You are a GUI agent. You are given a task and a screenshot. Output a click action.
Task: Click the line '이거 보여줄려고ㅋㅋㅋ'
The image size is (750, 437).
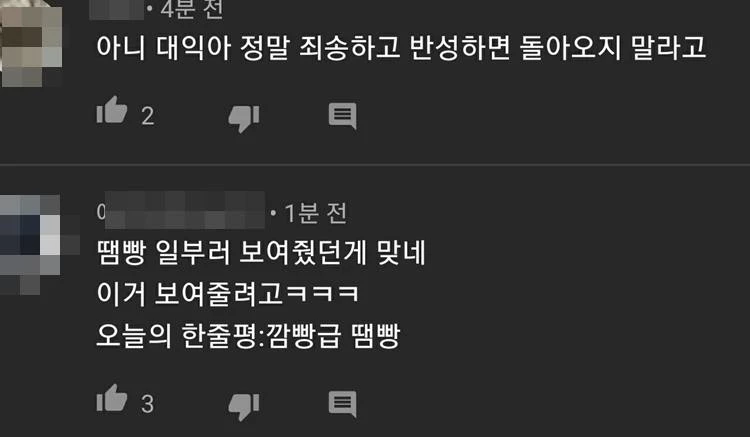click(x=228, y=294)
